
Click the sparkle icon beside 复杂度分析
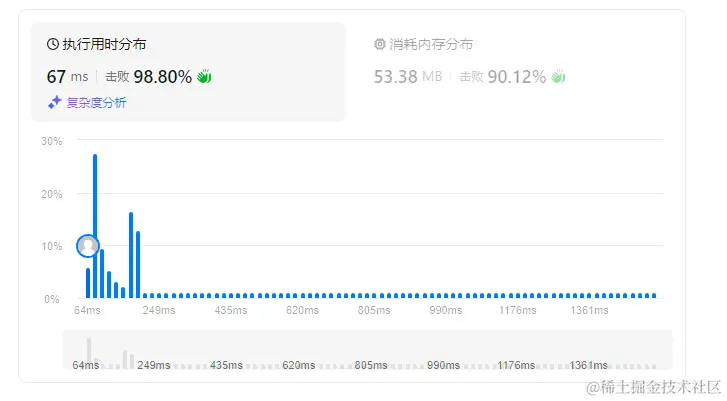[x=55, y=102]
